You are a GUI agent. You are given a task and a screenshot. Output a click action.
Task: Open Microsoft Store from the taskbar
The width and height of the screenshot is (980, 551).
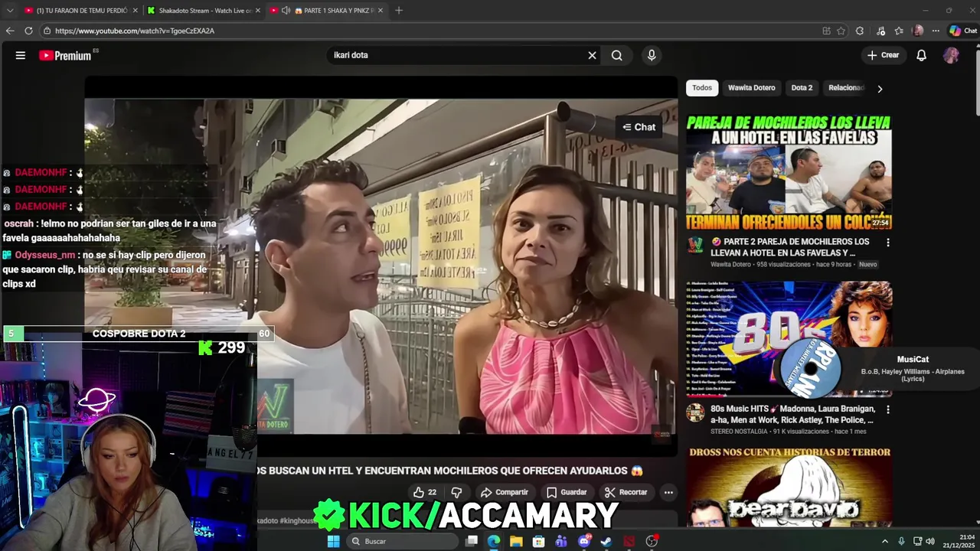coord(539,541)
